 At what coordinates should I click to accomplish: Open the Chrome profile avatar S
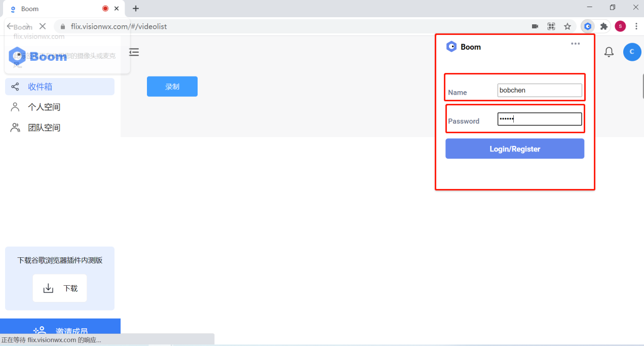(620, 26)
